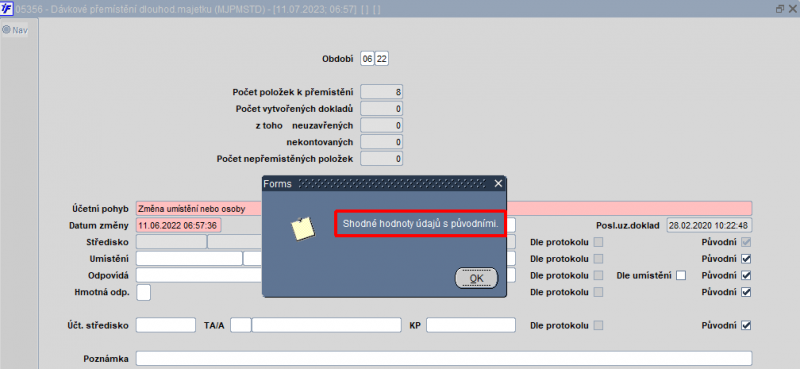Image resolution: width=800 pixels, height=369 pixels.
Task: Click the Počet nepřemístěných položek field
Action: (382, 159)
